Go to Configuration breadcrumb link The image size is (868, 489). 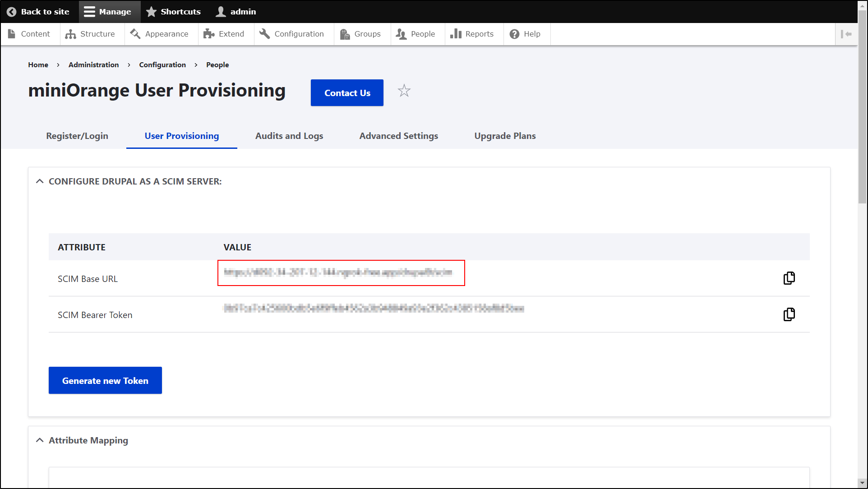tap(162, 65)
